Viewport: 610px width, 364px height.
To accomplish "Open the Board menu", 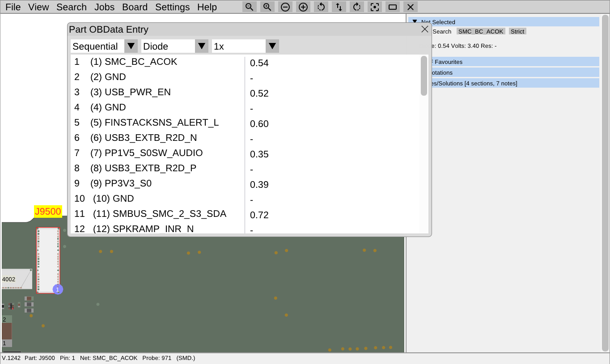I will click(x=135, y=7).
